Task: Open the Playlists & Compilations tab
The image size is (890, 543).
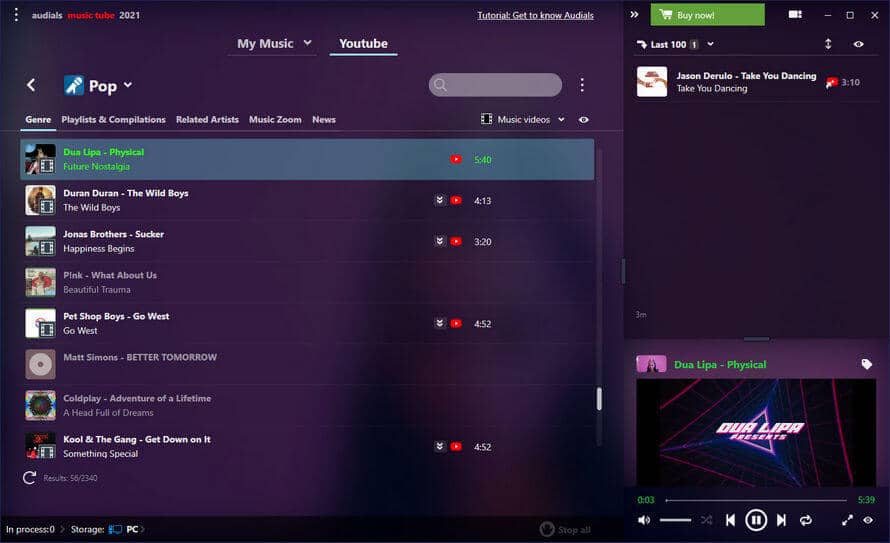Action: 113,120
